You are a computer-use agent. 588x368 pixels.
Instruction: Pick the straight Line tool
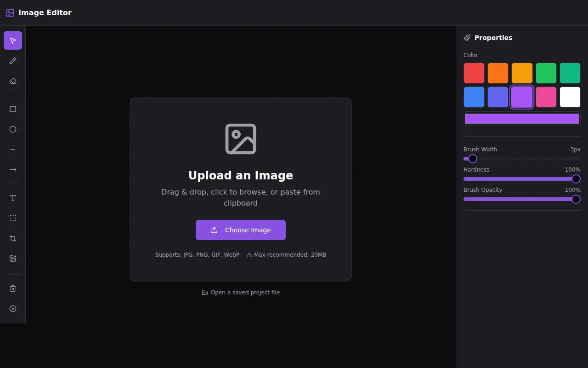pos(13,149)
